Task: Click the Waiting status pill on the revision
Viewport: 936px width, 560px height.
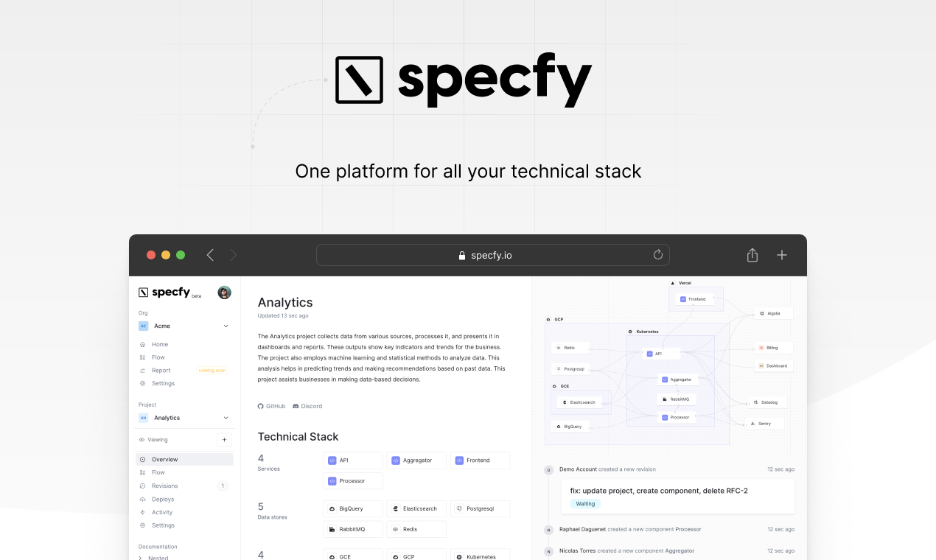Action: [x=584, y=503]
